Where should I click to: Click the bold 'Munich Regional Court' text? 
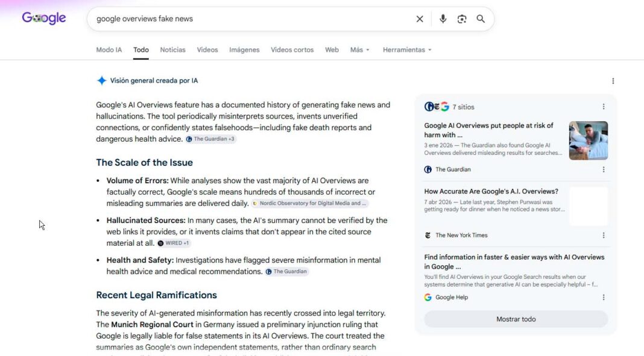152,325
